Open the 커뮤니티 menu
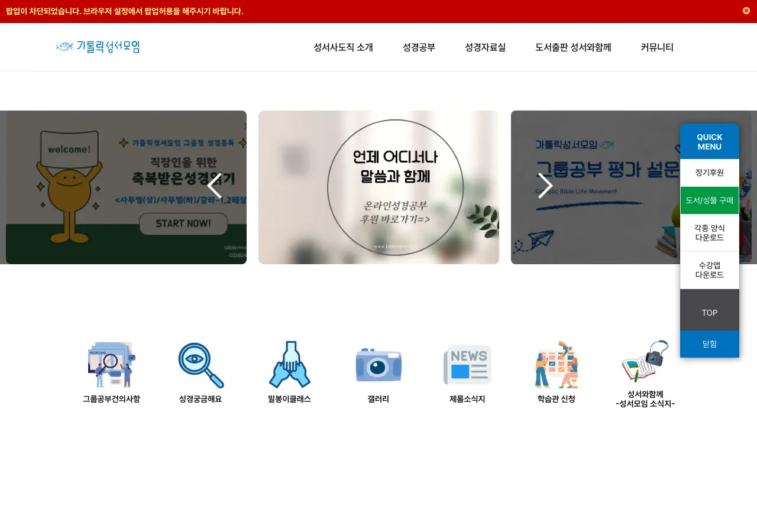Screen dimensions: 757x532 tap(656, 48)
